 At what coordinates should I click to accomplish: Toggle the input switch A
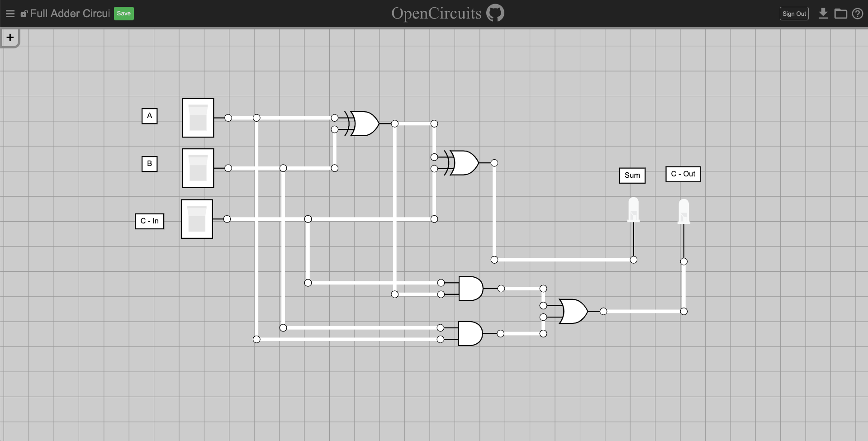[198, 118]
